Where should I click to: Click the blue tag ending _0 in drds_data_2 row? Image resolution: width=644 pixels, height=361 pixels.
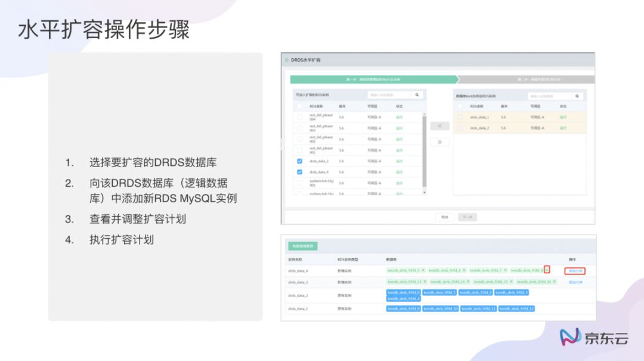(403, 292)
